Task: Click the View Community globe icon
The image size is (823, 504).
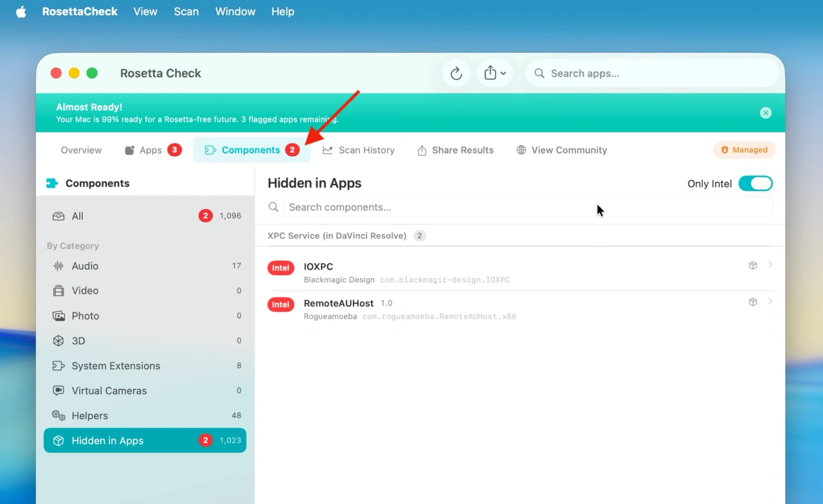Action: coord(521,150)
